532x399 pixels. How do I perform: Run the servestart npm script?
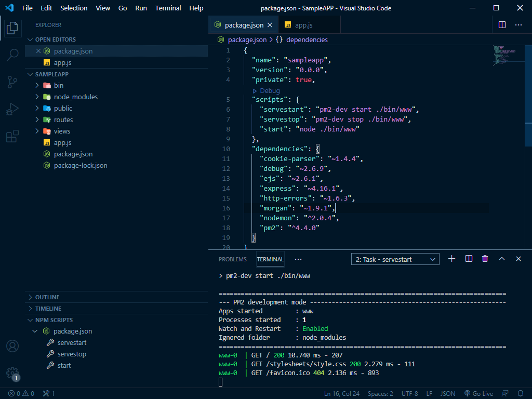72,343
